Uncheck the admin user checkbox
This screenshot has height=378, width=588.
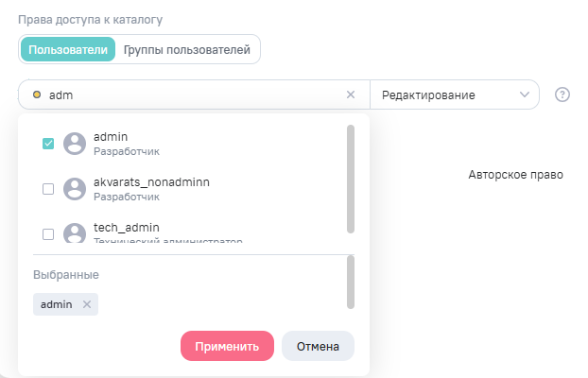tap(48, 144)
